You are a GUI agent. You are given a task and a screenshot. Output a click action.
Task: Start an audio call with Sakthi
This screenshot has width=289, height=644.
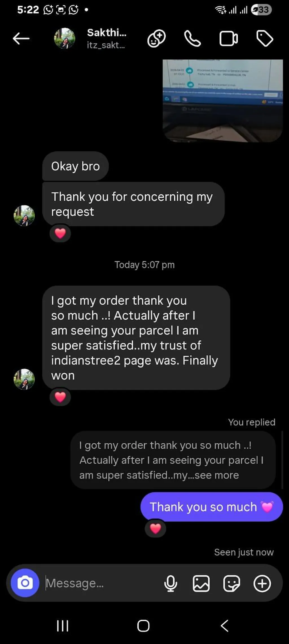coord(192,39)
